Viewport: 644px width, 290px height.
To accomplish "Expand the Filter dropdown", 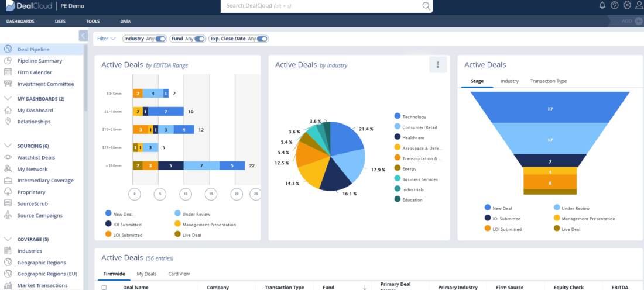I will pyautogui.click(x=106, y=39).
